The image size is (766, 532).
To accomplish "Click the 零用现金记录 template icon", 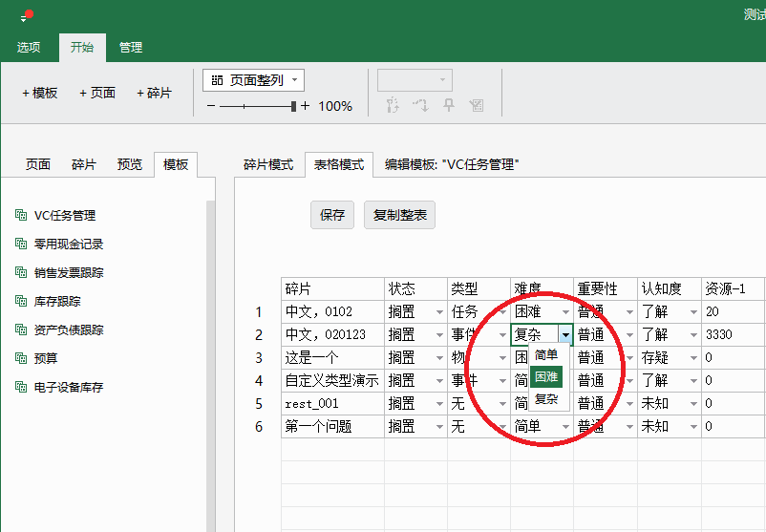I will [x=21, y=244].
